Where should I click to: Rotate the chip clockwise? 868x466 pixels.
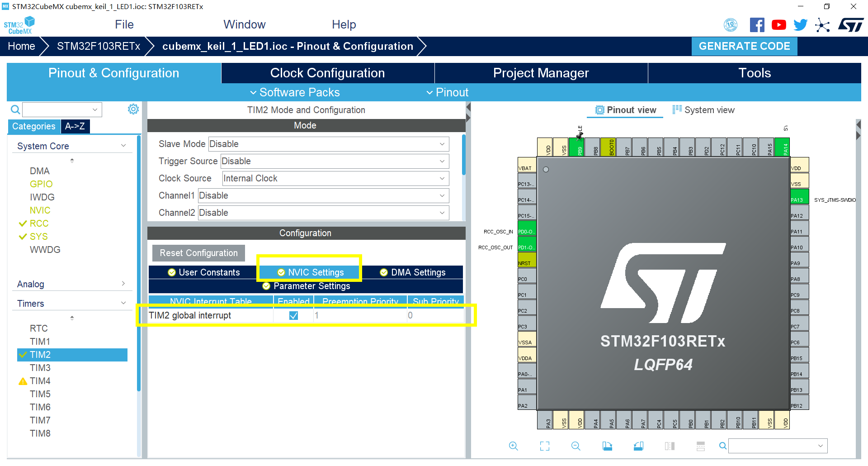click(607, 446)
